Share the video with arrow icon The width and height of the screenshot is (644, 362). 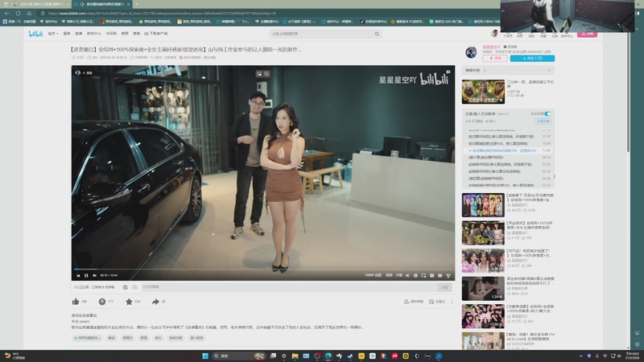(155, 302)
